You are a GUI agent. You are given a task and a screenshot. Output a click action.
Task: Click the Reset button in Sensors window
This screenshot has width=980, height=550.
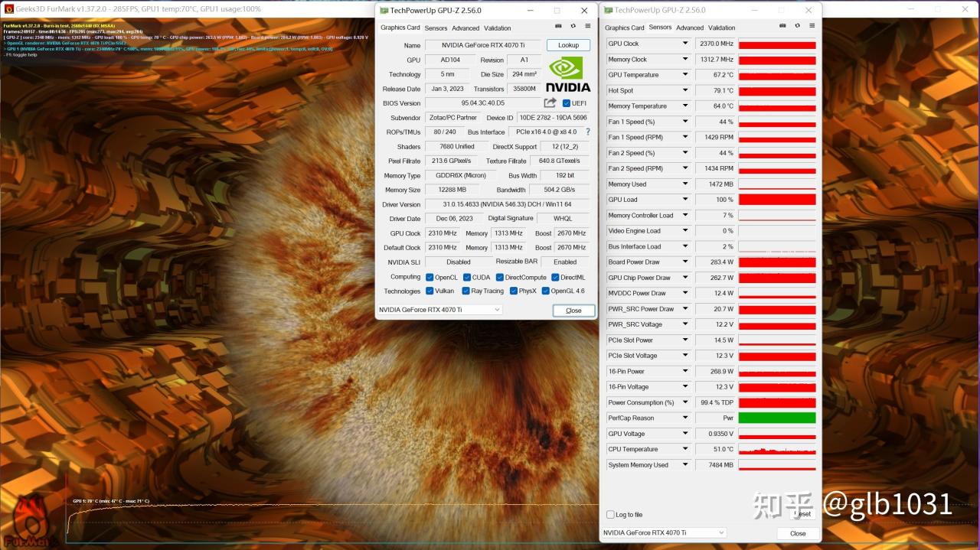(802, 514)
